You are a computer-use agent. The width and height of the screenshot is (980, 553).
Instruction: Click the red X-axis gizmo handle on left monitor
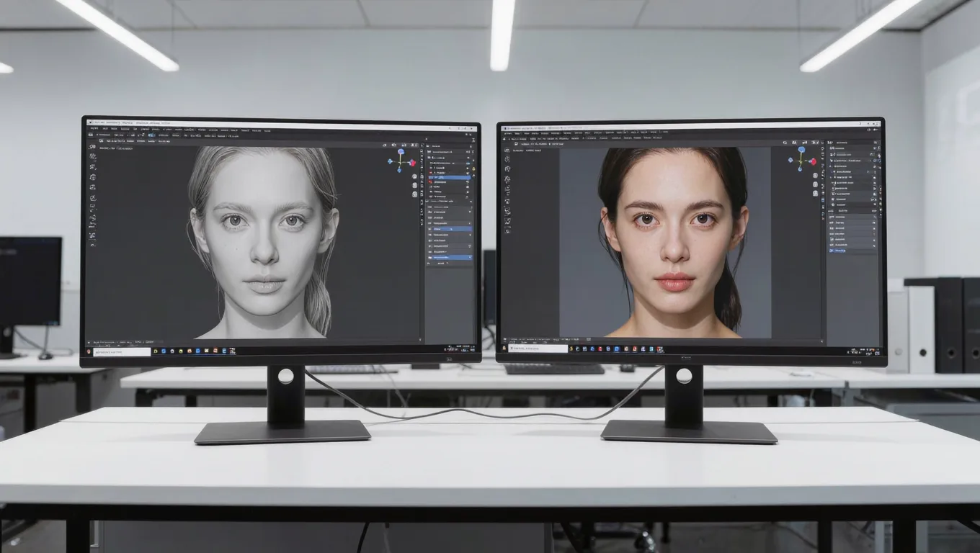coord(413,163)
